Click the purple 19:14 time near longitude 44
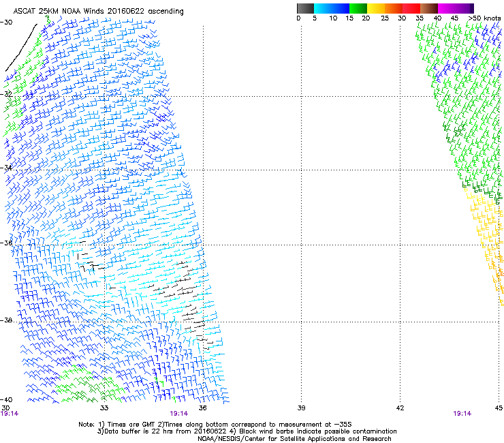 pos(462,414)
